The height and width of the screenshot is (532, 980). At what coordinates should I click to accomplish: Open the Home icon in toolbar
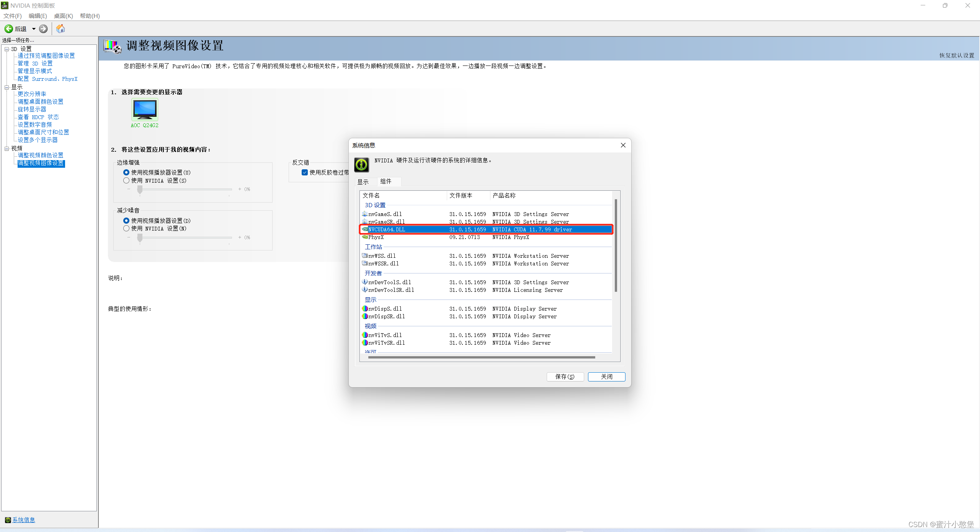click(60, 29)
